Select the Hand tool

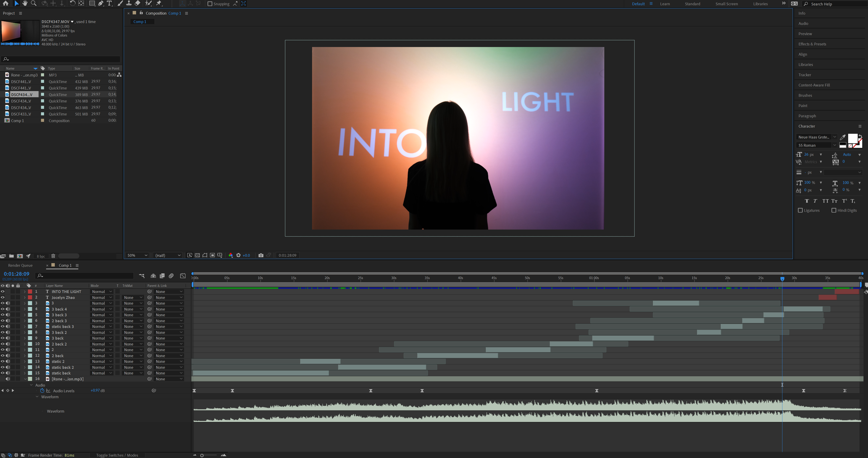click(25, 3)
